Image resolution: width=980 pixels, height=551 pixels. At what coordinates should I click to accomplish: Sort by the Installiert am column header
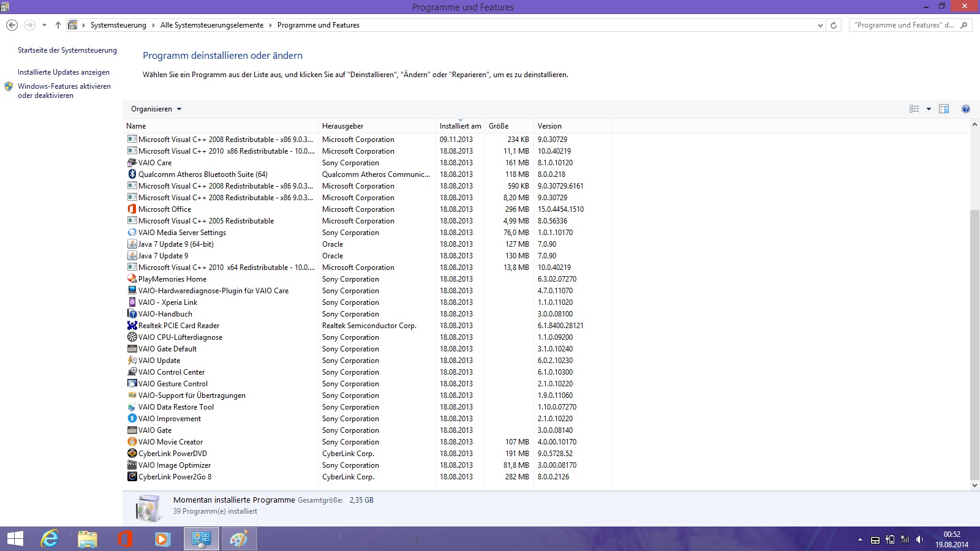pyautogui.click(x=460, y=126)
